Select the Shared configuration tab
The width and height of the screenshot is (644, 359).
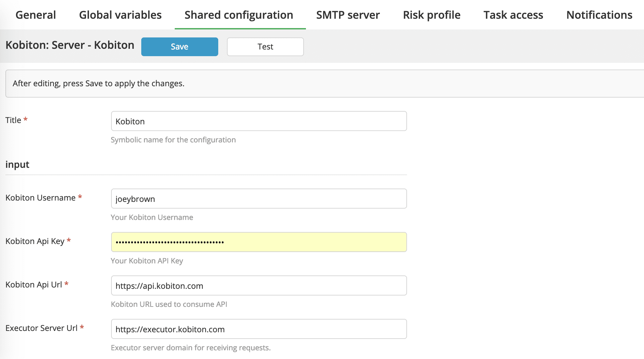pyautogui.click(x=239, y=15)
